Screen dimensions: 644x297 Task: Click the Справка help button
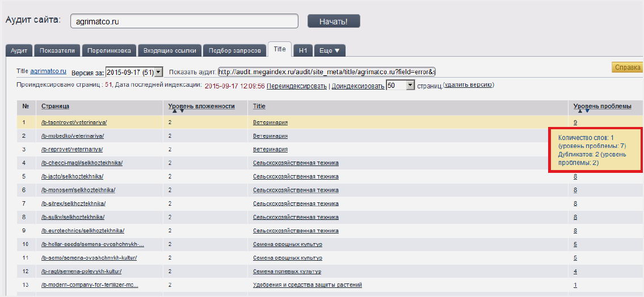click(x=628, y=67)
